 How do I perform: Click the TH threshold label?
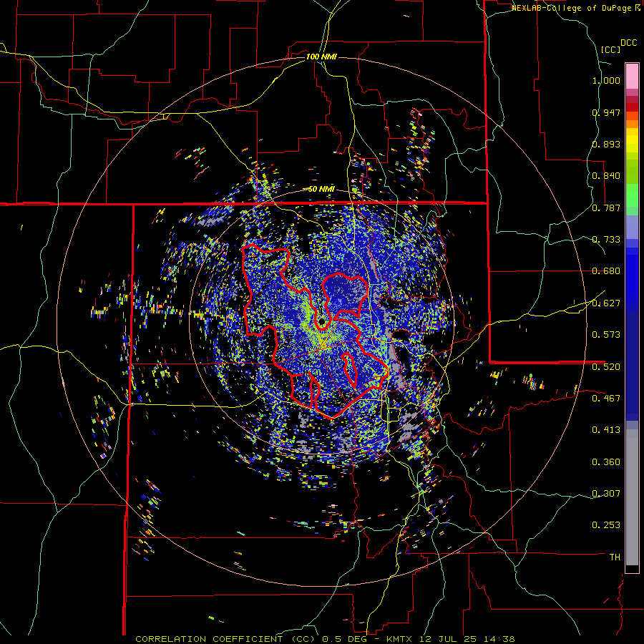(x=615, y=557)
